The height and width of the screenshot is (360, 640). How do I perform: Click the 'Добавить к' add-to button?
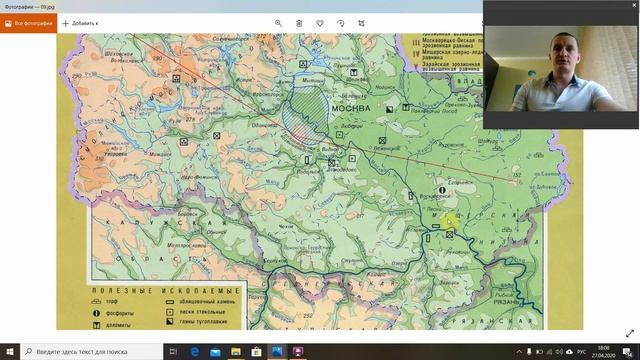coord(80,23)
